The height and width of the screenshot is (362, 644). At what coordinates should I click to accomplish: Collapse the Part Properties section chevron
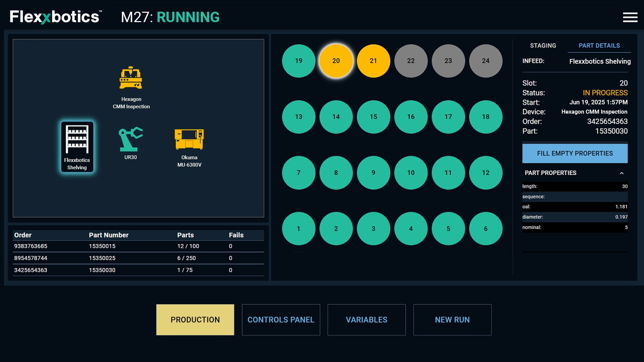click(x=622, y=173)
